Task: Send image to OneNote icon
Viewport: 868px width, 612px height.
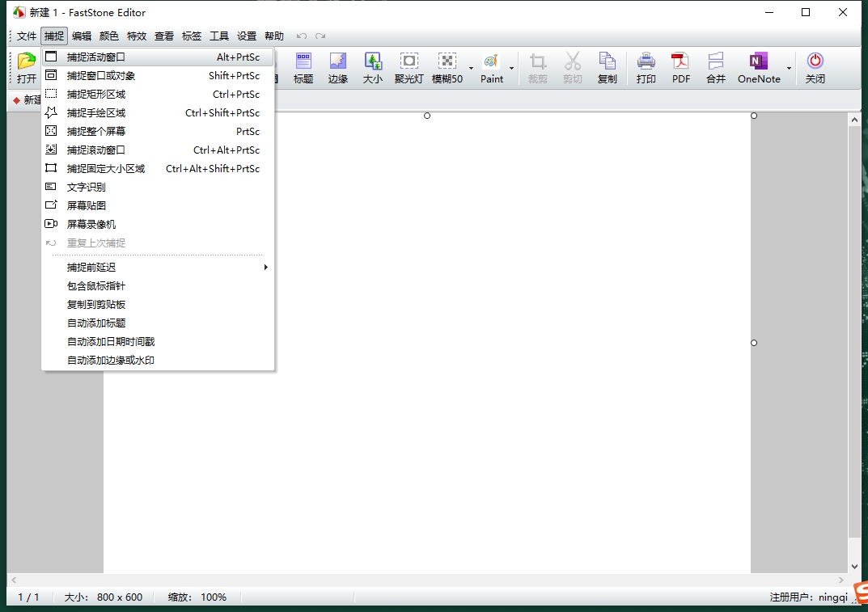Action: [758, 68]
